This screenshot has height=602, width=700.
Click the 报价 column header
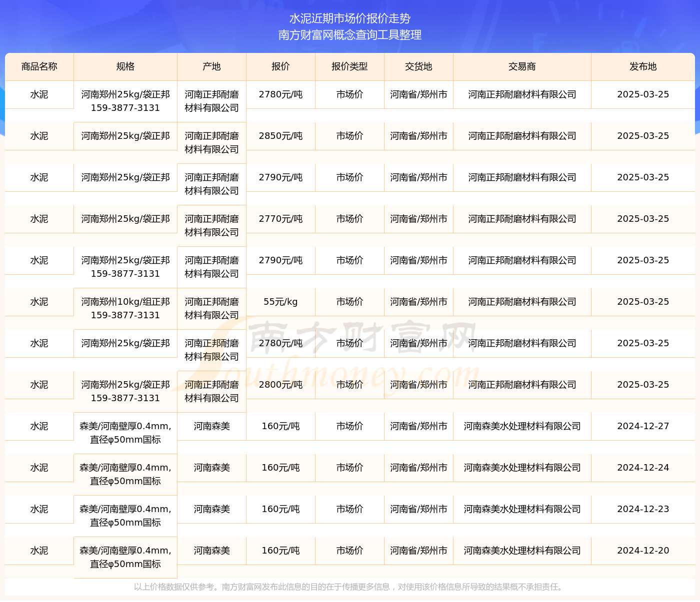[x=280, y=66]
